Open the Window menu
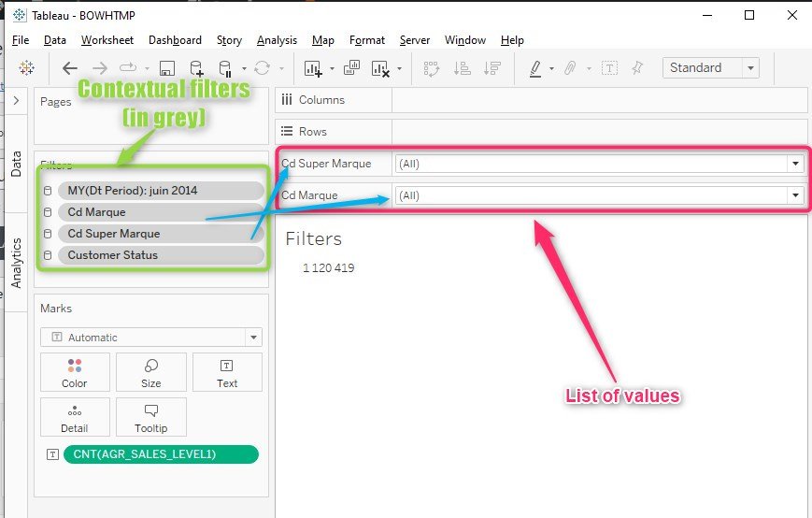This screenshot has width=812, height=518. coord(465,40)
